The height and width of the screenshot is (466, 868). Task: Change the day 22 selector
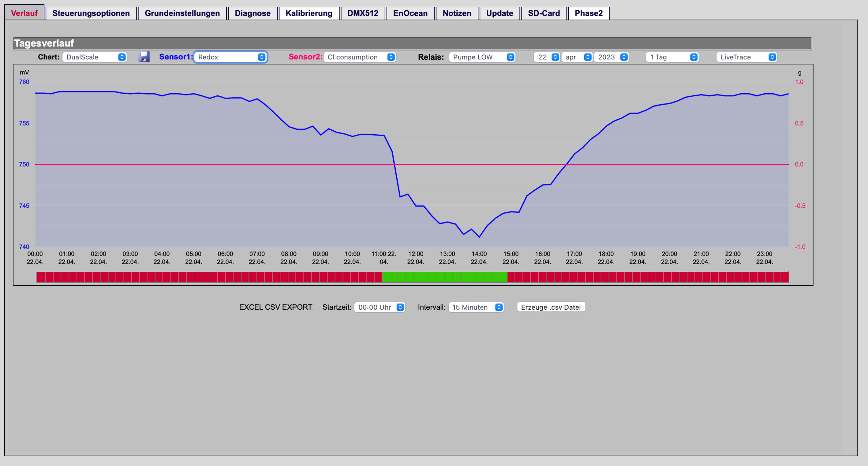pyautogui.click(x=547, y=57)
